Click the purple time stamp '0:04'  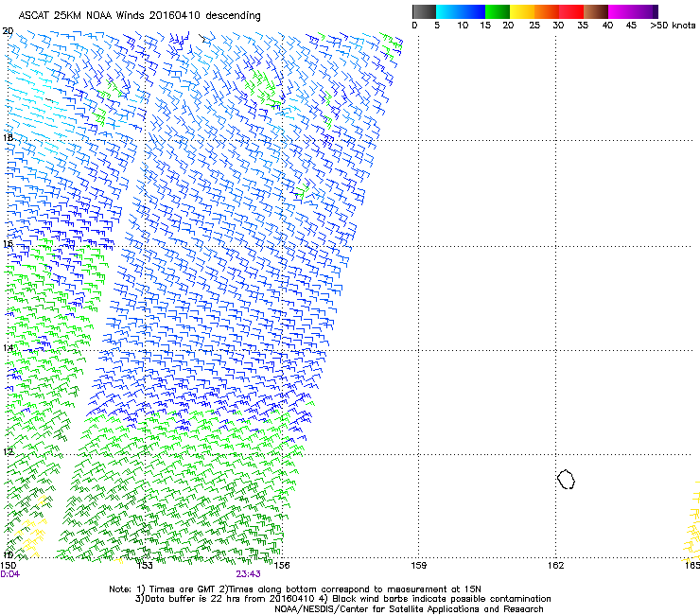(x=9, y=574)
